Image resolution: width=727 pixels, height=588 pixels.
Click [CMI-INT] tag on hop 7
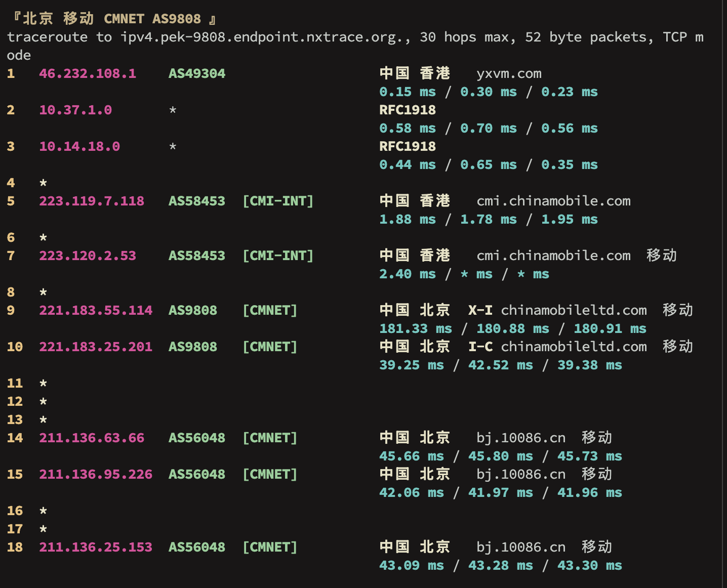tap(278, 256)
